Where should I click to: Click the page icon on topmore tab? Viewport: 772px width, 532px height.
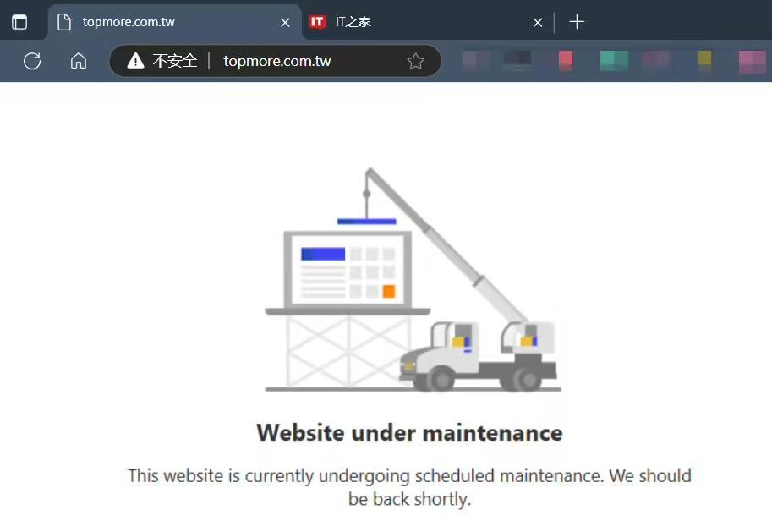[x=64, y=22]
